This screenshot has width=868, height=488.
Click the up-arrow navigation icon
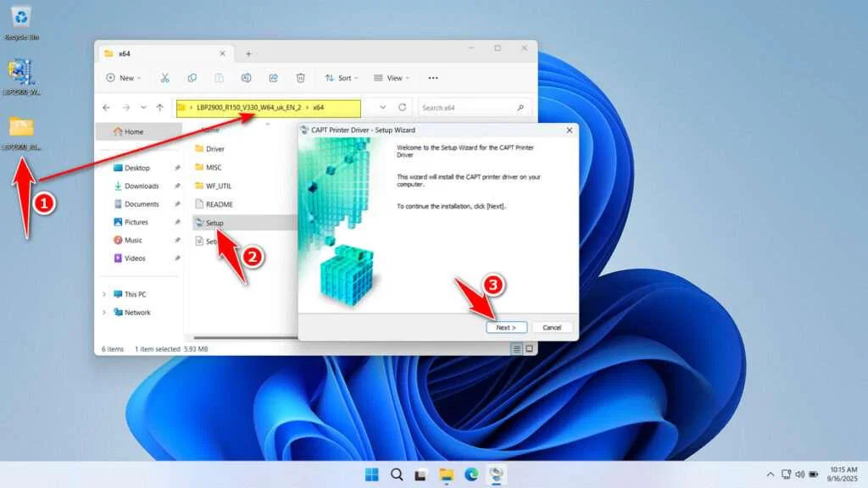coord(159,108)
